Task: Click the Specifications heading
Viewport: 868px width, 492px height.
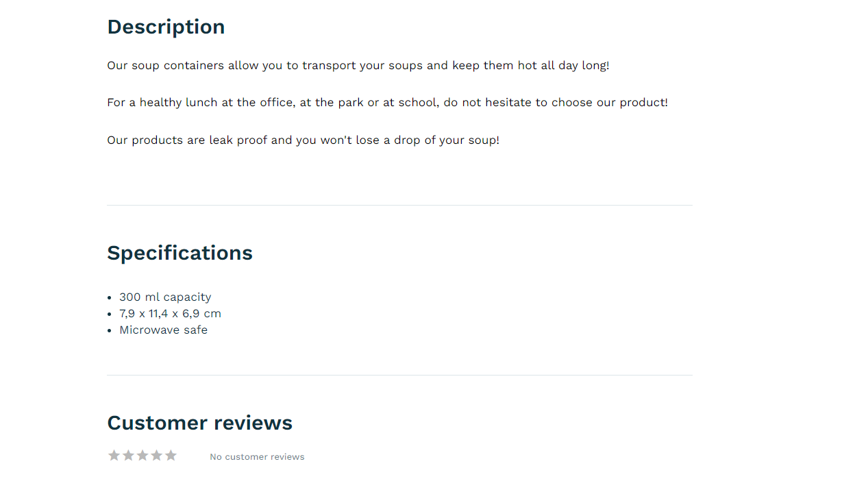Action: [x=179, y=253]
